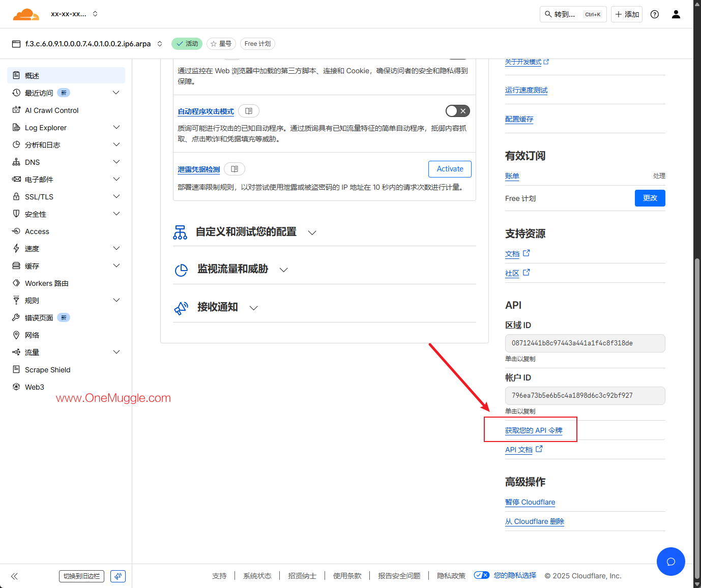Expand the 安全性 sidebar menu
This screenshot has width=701, height=588.
click(116, 214)
